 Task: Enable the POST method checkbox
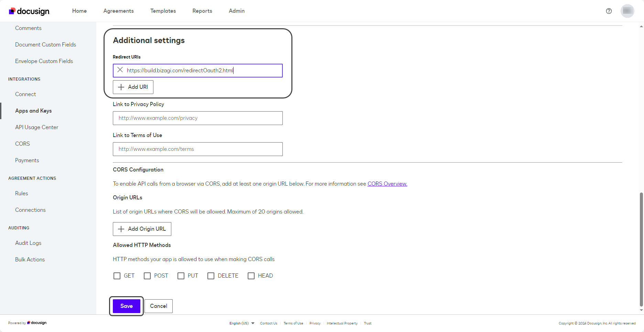tap(147, 276)
